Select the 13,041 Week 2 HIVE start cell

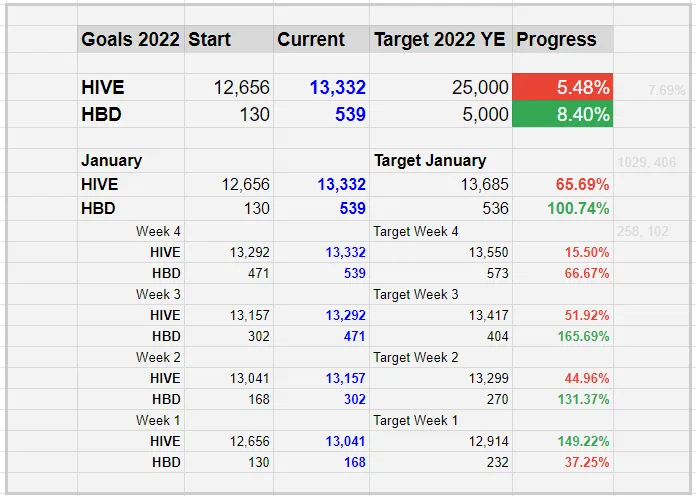click(x=229, y=378)
